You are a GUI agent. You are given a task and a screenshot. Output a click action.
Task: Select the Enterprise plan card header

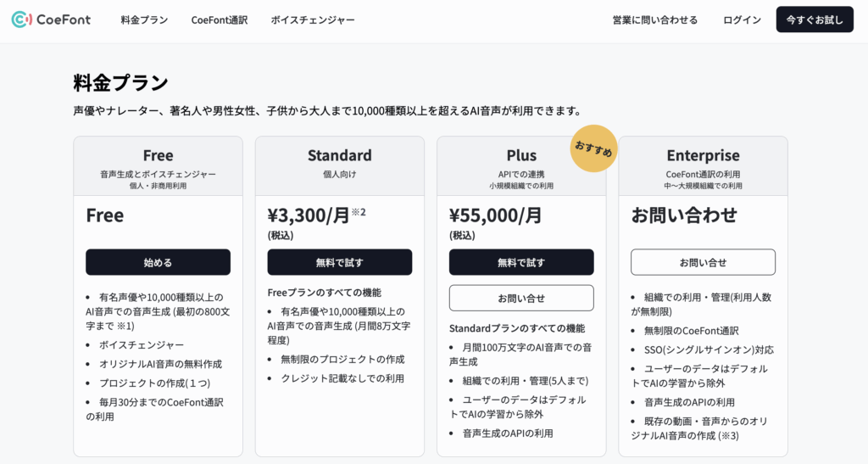click(x=703, y=166)
